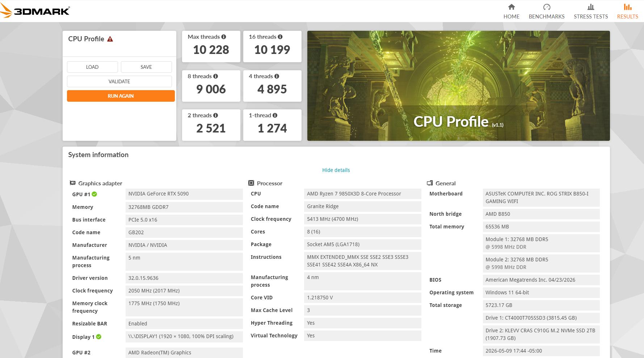The width and height of the screenshot is (644, 358).
Task: Click the VALIDATE button
Action: pyautogui.click(x=119, y=81)
